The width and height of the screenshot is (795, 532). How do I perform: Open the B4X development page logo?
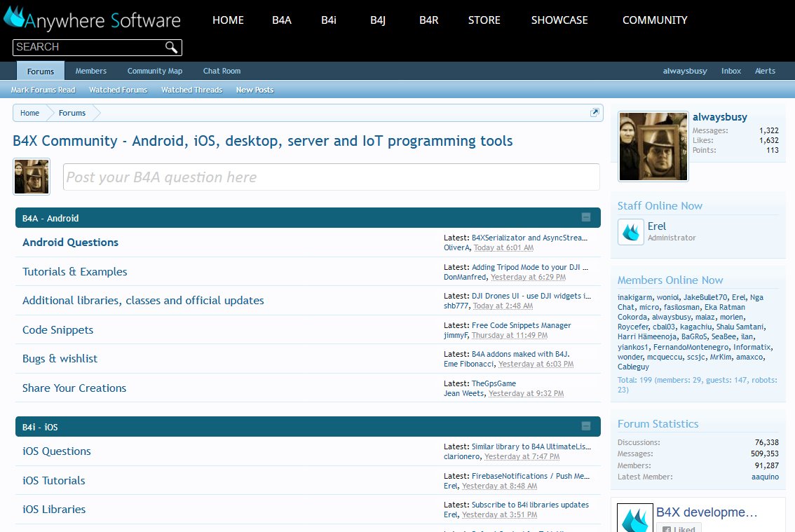pyautogui.click(x=634, y=518)
